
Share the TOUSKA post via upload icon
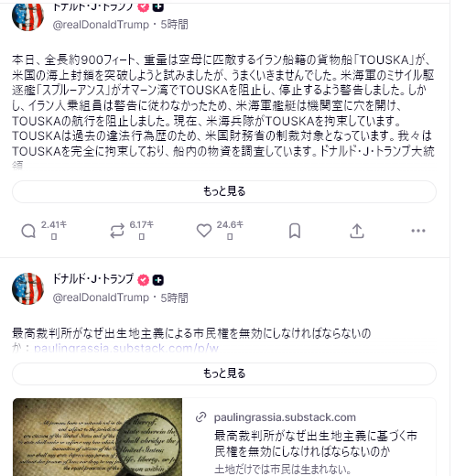357,231
